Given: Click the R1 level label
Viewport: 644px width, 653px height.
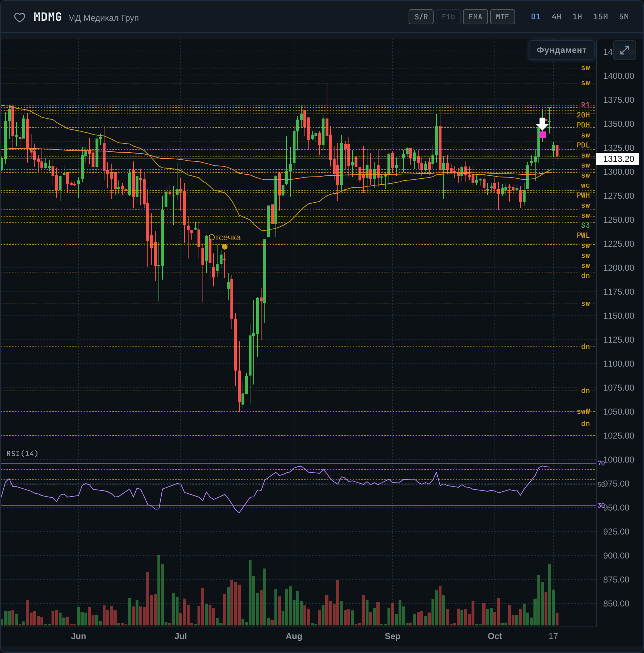Looking at the screenshot, I should 585,105.
